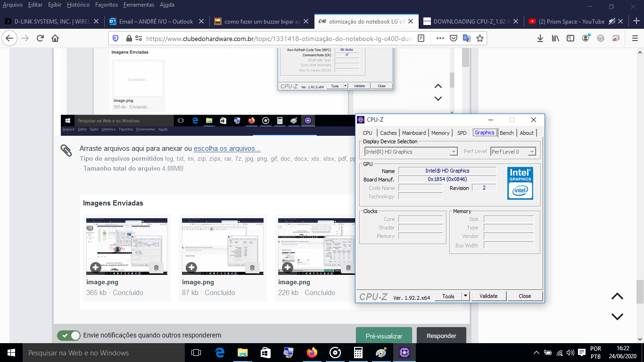Jump up with the large page up-arrow near scrollbar
Screen dimensions: 644x362
pyautogui.click(x=617, y=296)
